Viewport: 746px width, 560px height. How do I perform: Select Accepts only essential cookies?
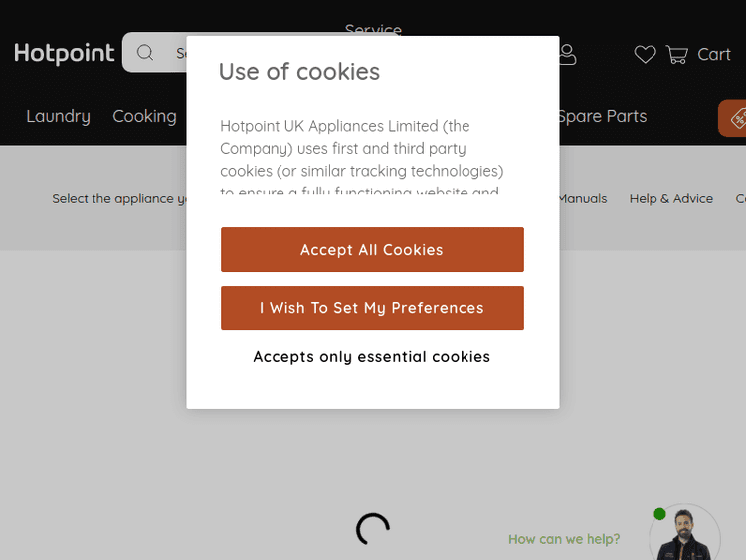(372, 356)
